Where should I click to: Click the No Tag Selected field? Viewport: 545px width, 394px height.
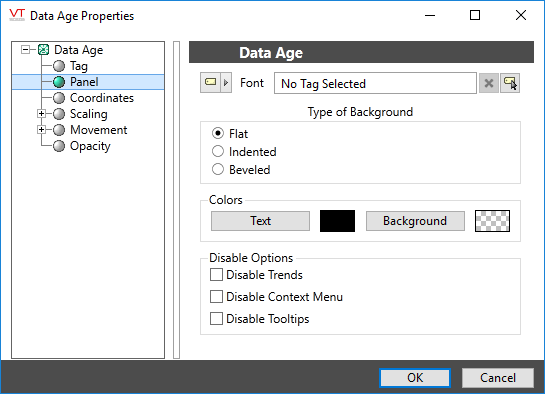375,83
